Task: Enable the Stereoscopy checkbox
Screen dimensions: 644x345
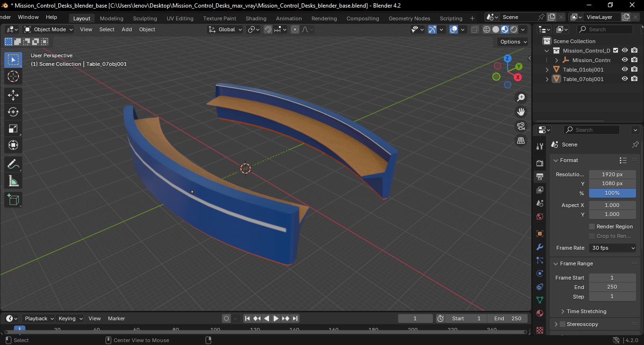Action: 563,324
